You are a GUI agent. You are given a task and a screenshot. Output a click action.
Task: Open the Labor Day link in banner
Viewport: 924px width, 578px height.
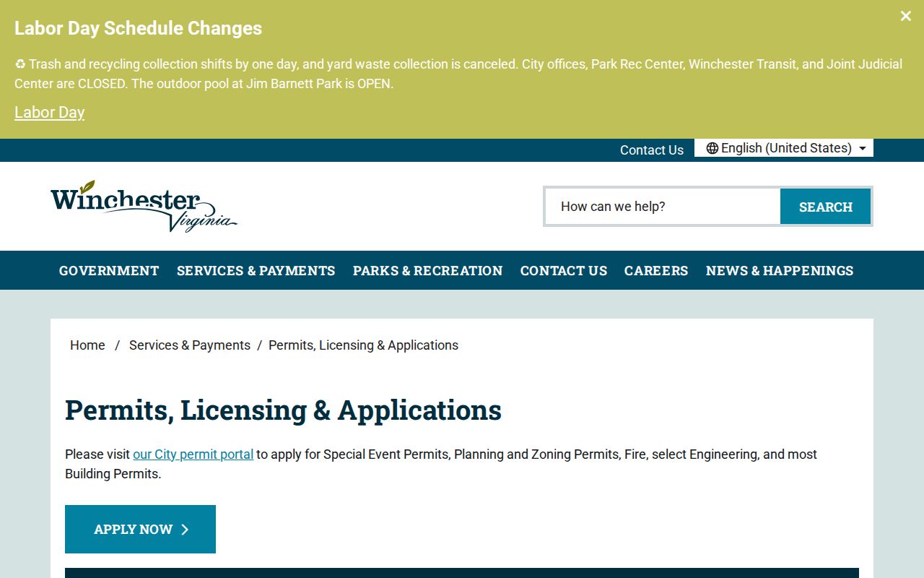point(49,113)
